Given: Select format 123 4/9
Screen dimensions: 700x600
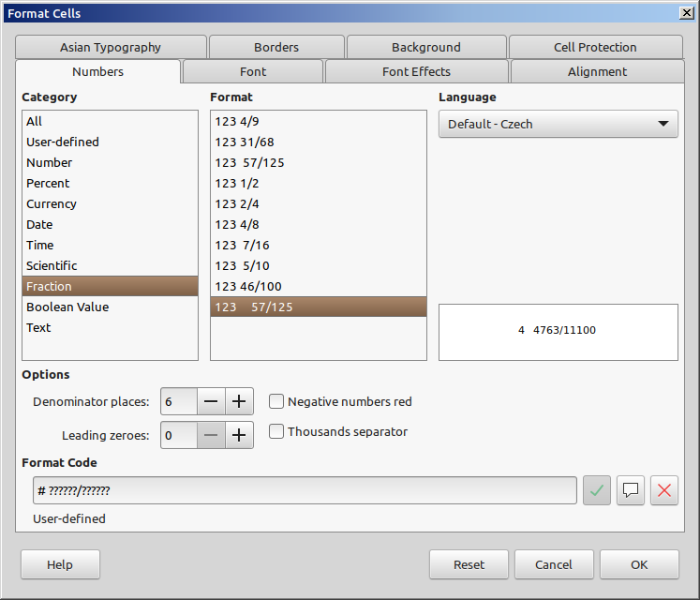Looking at the screenshot, I should (x=319, y=121).
